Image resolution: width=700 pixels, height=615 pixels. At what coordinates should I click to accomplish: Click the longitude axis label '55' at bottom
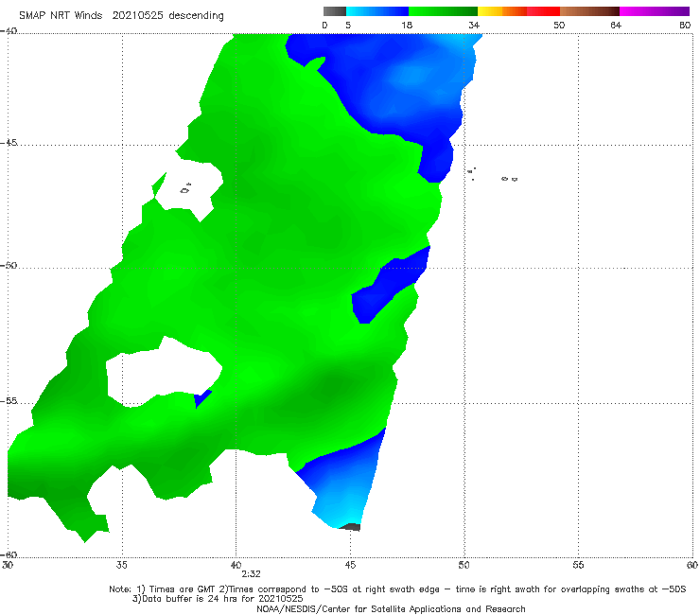click(578, 565)
